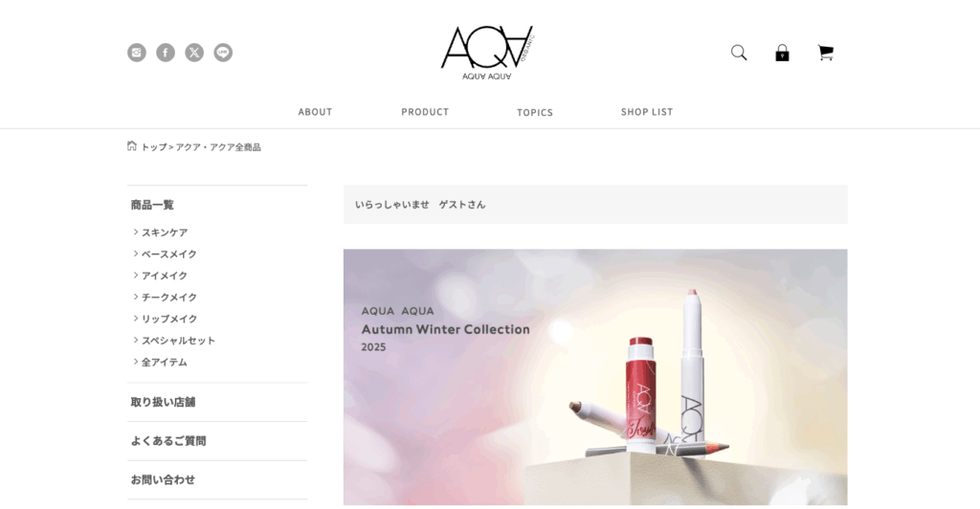Open the Instagram social icon

137,53
